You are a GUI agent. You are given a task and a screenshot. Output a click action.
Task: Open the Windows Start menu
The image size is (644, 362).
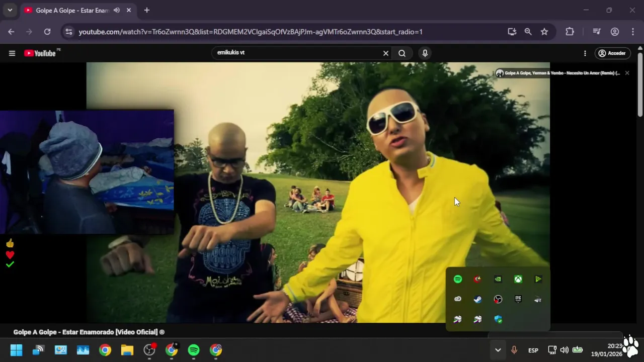click(x=16, y=350)
